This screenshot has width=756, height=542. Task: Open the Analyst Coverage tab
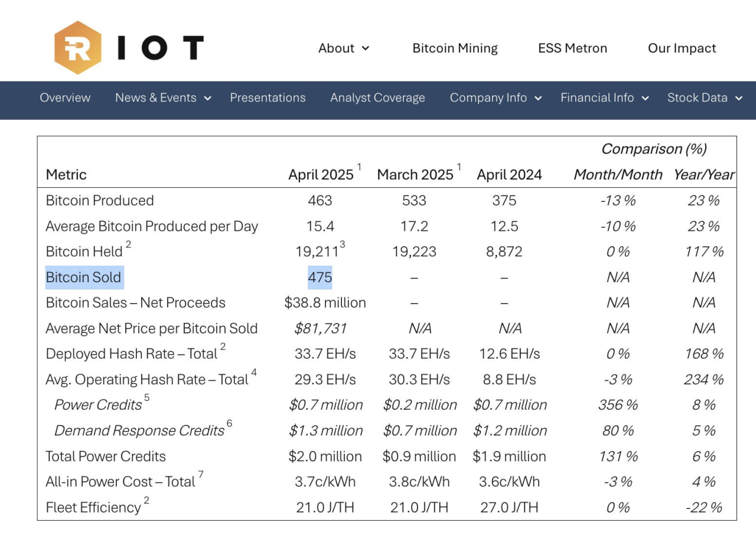[x=377, y=98]
